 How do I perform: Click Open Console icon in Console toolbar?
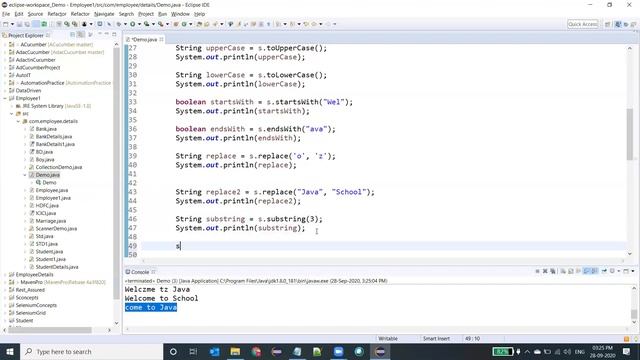click(626, 271)
